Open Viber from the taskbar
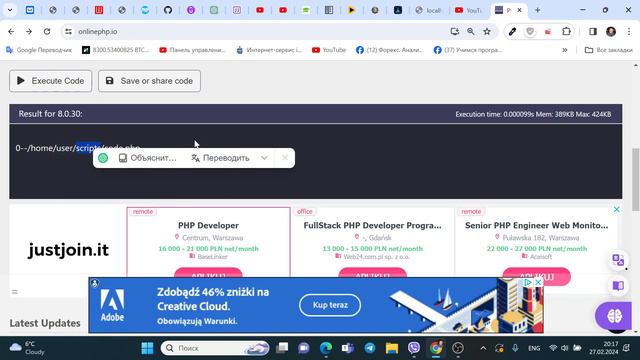 point(413,348)
